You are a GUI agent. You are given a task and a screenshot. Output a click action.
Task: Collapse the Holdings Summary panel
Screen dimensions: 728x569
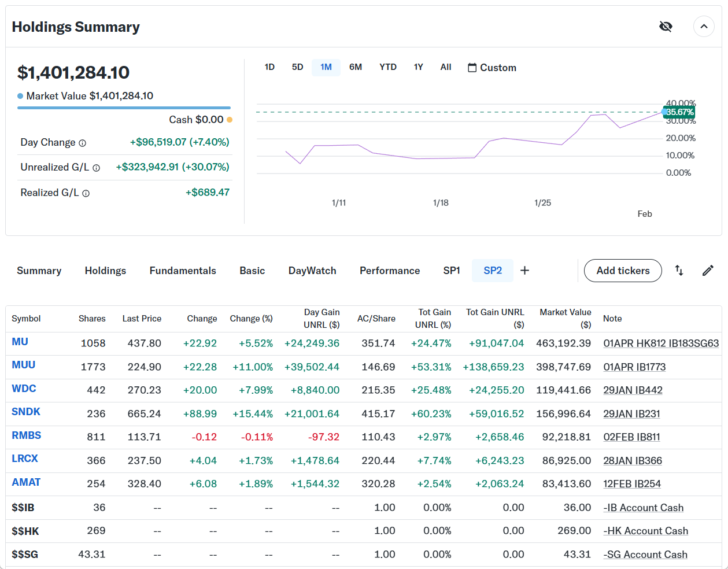704,27
